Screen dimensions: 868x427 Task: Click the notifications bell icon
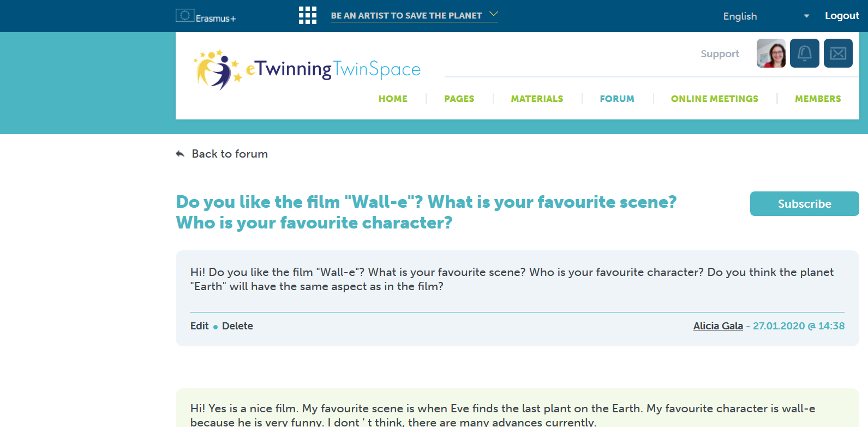[x=804, y=53]
